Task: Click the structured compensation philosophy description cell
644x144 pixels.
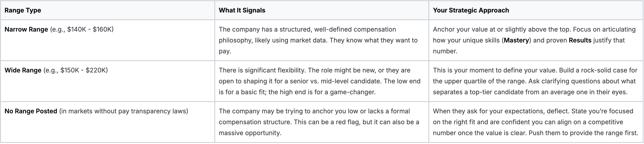Action: point(318,40)
